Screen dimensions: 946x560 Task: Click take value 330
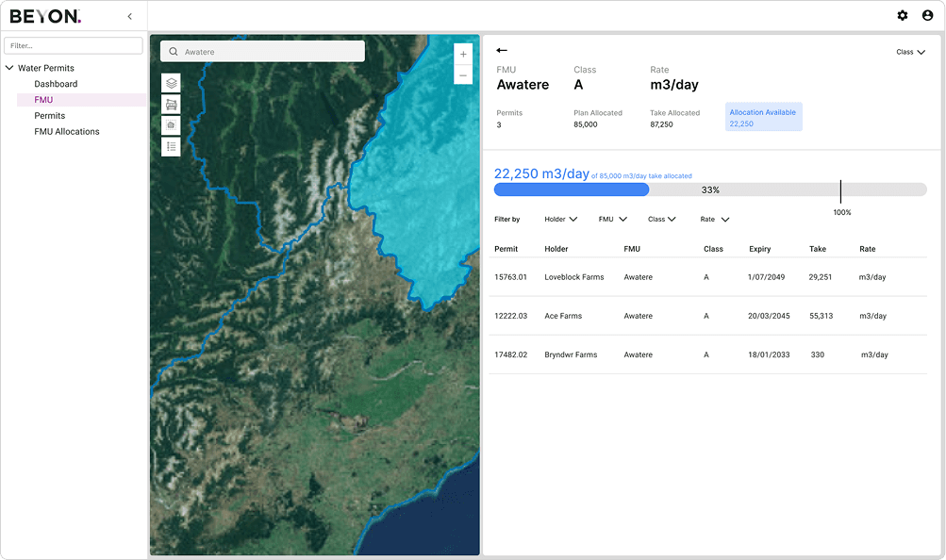point(818,355)
